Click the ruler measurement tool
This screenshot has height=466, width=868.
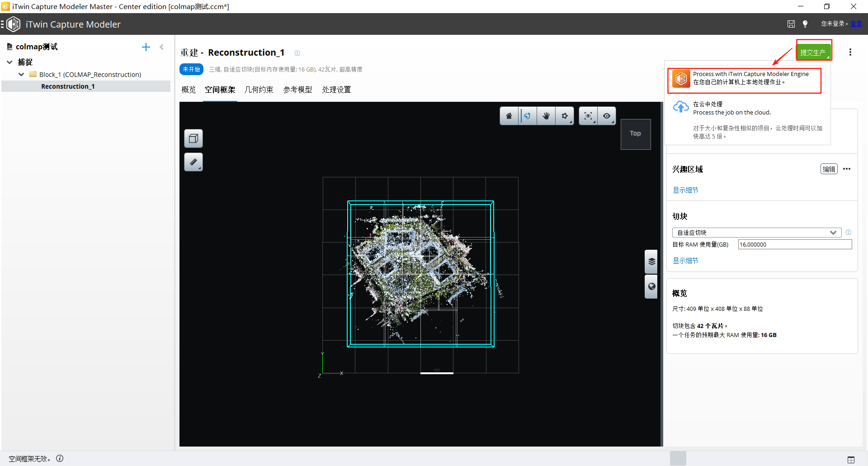pyautogui.click(x=193, y=162)
